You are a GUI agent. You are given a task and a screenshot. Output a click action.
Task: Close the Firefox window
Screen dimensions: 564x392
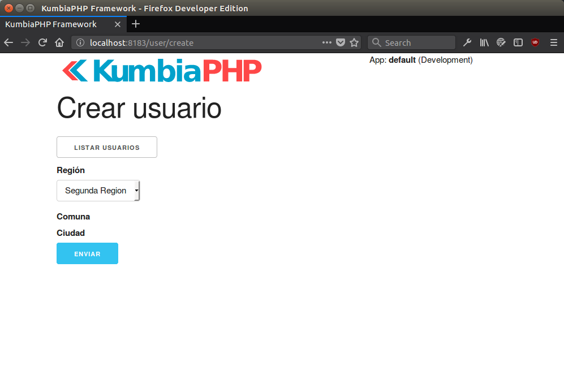(x=8, y=8)
